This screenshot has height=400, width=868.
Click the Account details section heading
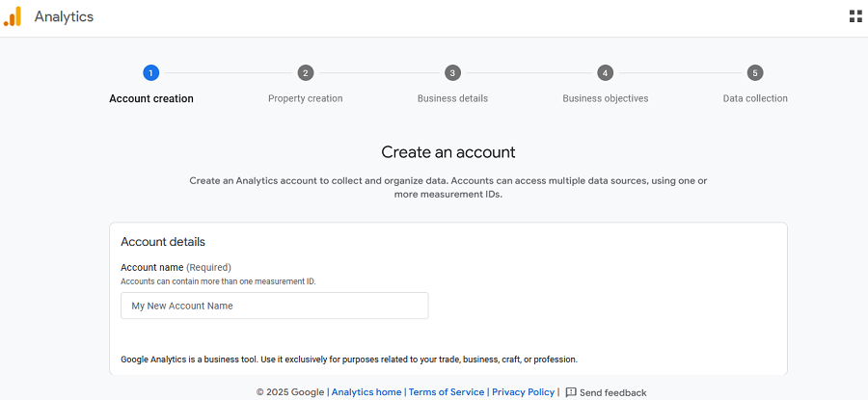pyautogui.click(x=163, y=242)
